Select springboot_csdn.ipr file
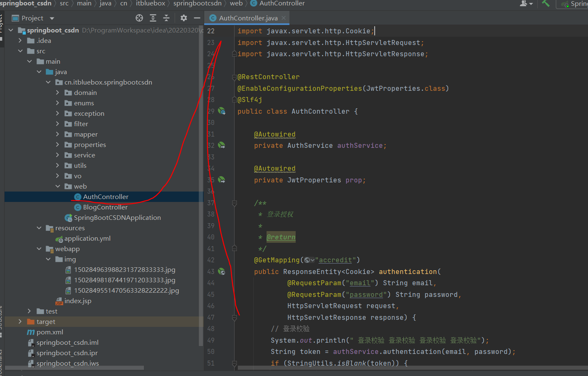588x376 pixels. (x=67, y=353)
